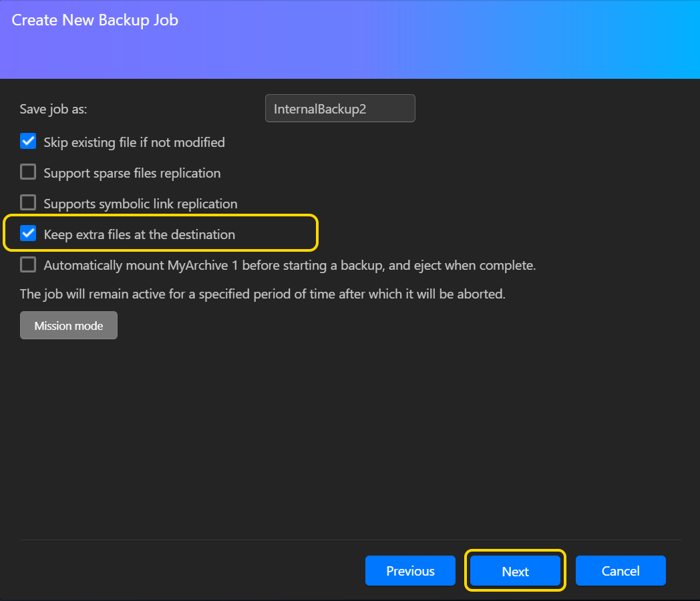Enable Support sparse files replication checkbox
The width and height of the screenshot is (700, 601).
tap(28, 172)
